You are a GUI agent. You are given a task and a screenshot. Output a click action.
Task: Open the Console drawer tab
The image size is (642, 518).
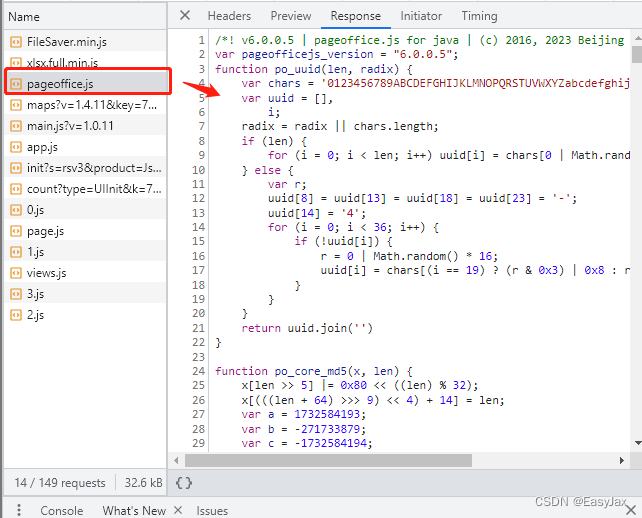[x=61, y=511]
